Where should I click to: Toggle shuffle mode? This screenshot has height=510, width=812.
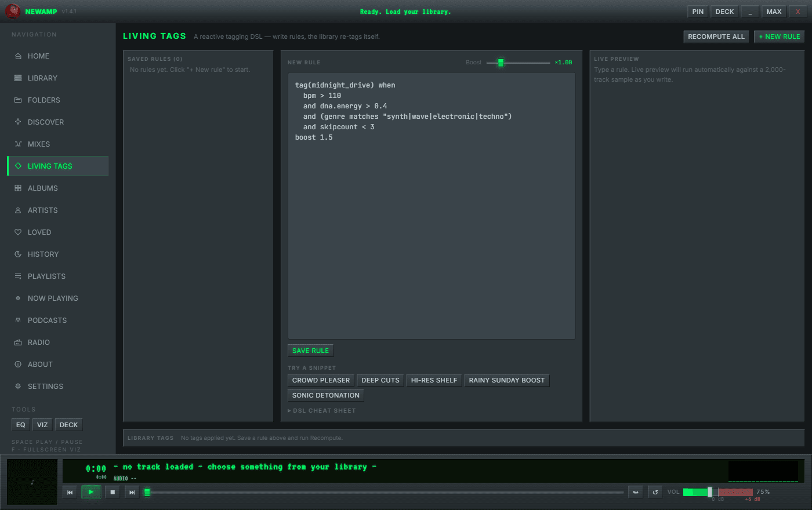click(x=636, y=492)
